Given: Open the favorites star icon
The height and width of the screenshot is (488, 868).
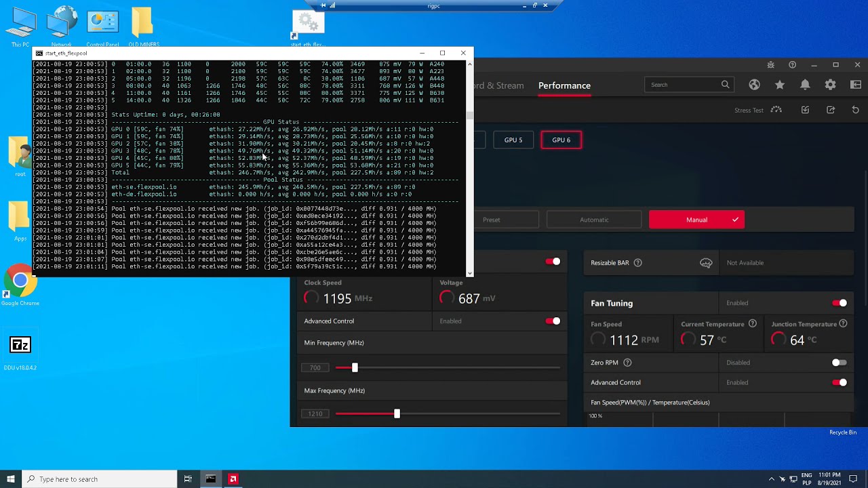Looking at the screenshot, I should coord(780,85).
